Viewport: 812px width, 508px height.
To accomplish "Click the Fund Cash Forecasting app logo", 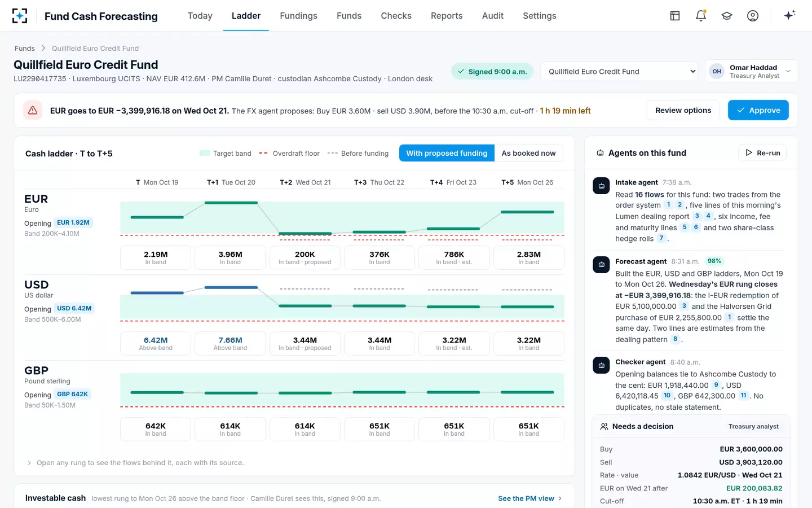I will click(20, 16).
